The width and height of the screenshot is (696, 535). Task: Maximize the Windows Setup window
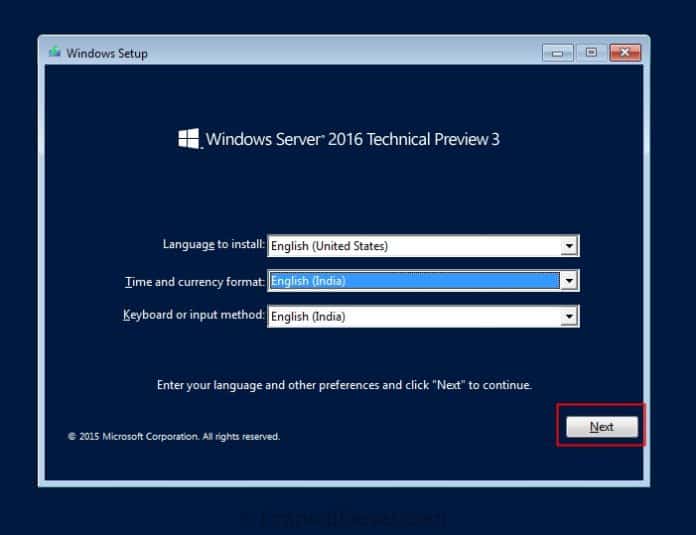pos(591,53)
